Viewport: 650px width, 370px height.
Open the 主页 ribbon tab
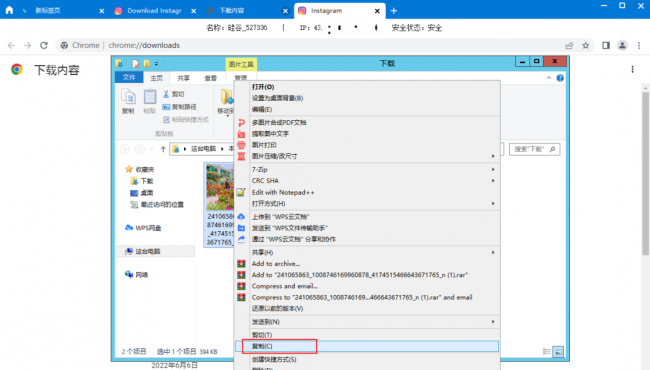pyautogui.click(x=156, y=78)
